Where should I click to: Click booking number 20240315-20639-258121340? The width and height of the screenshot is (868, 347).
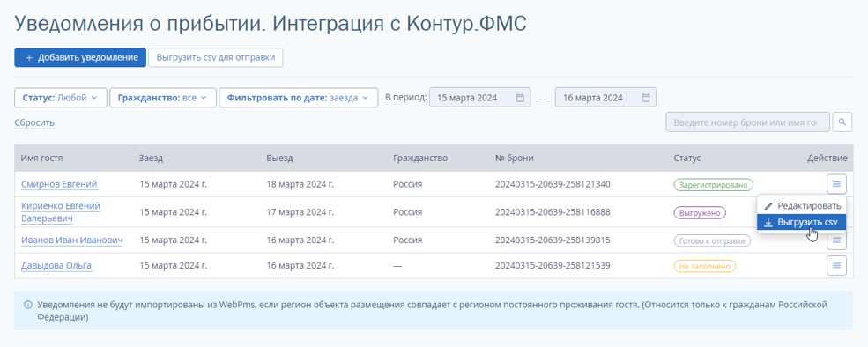(553, 184)
